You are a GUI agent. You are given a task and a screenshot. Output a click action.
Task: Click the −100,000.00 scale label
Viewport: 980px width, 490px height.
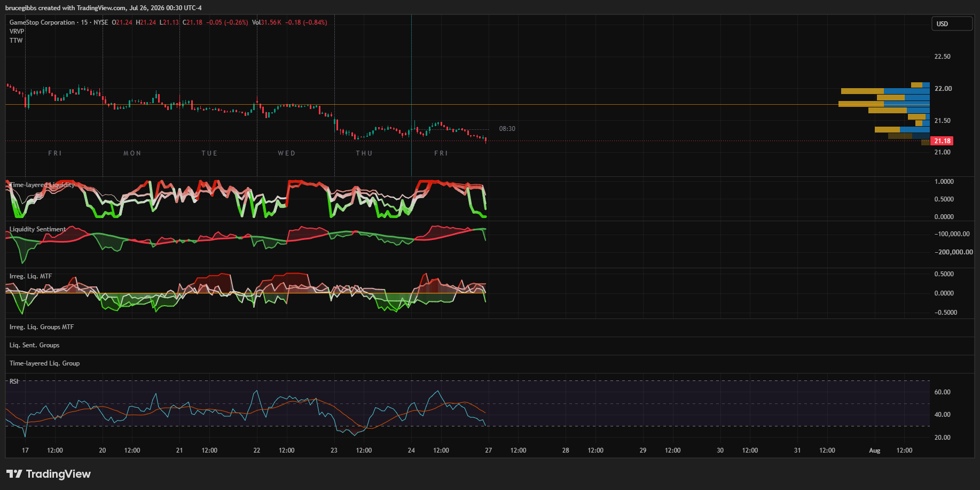click(952, 234)
